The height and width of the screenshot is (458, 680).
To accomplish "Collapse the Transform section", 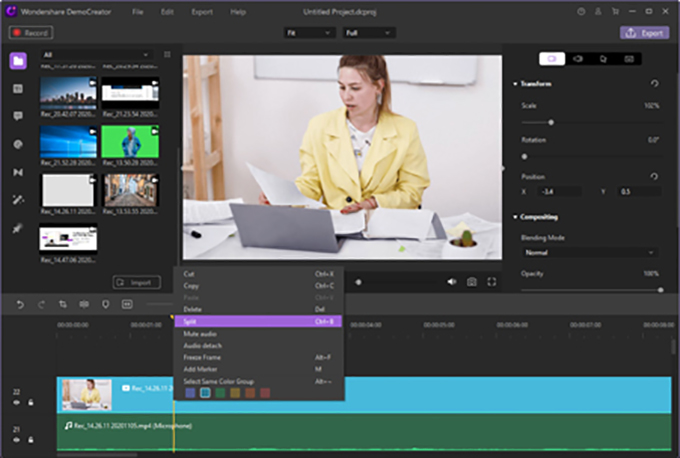I will click(x=516, y=85).
